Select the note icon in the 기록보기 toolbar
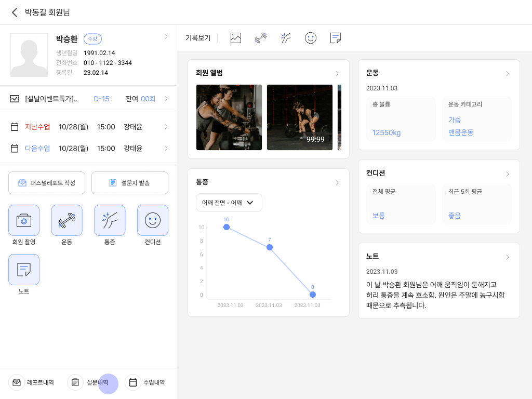Viewport: 532px width, 399px height. coord(336,37)
